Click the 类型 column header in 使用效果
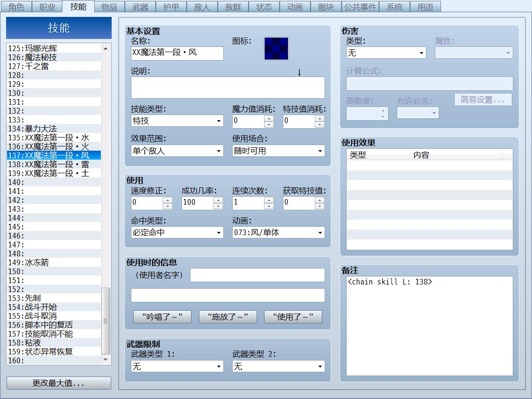This screenshot has width=532, height=399. pos(378,155)
